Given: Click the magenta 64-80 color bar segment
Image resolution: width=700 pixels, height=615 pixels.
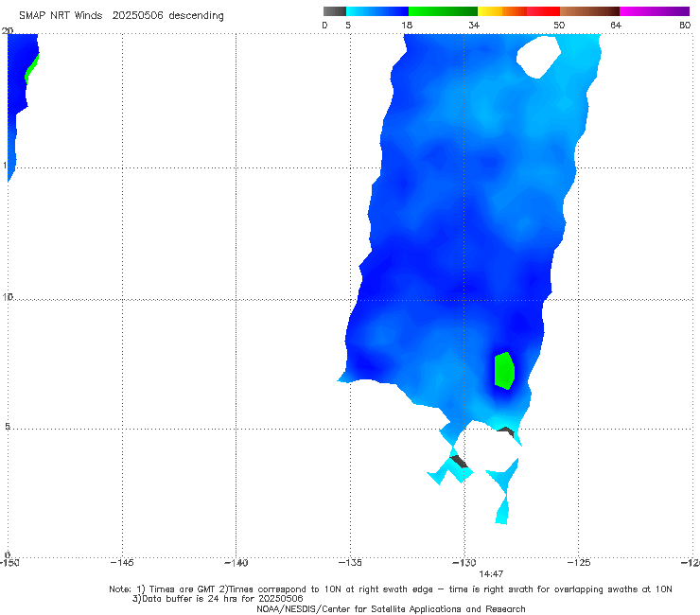Looking at the screenshot, I should [x=655, y=11].
